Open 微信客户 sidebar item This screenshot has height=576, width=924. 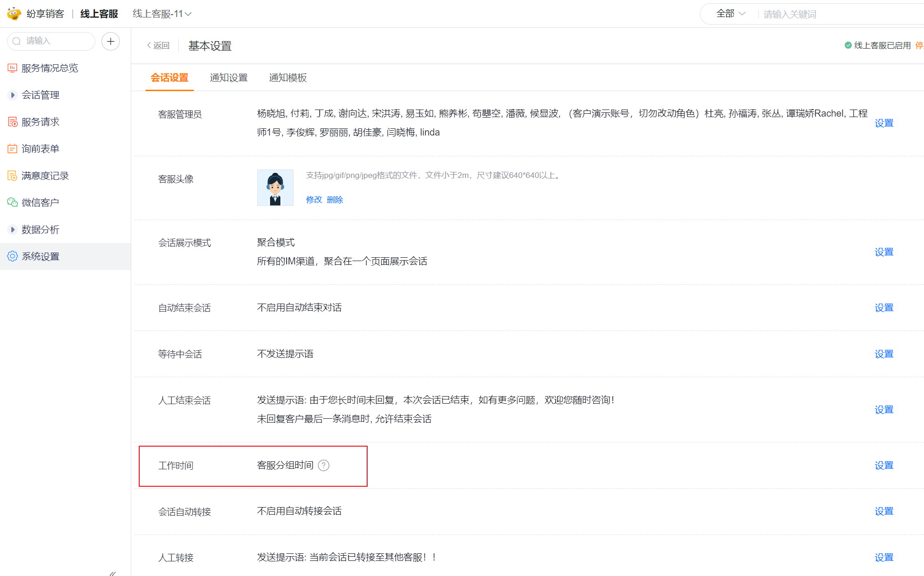[x=40, y=203]
